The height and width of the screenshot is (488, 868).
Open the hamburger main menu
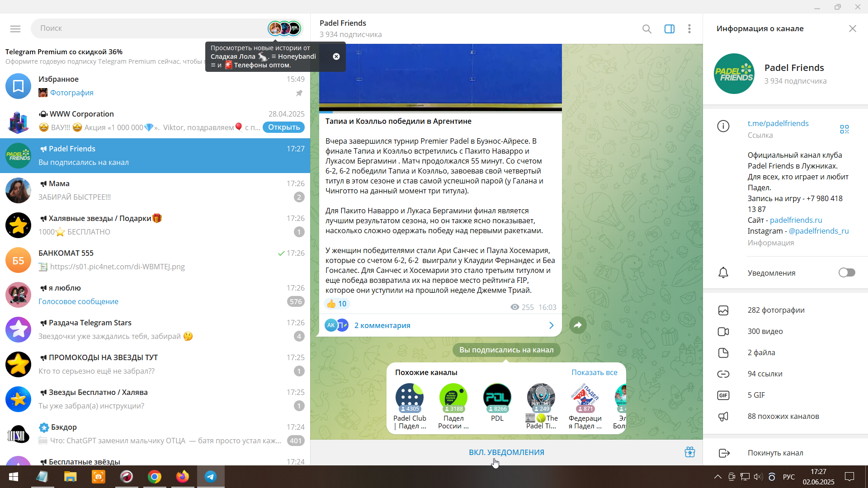(x=15, y=29)
